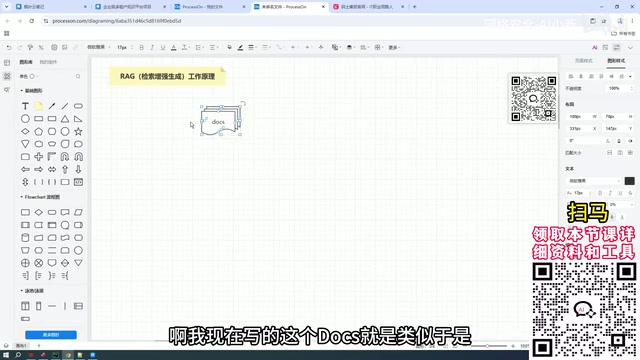Click the fill color bucket icon
The width and height of the screenshot is (640, 360).
click(229, 48)
